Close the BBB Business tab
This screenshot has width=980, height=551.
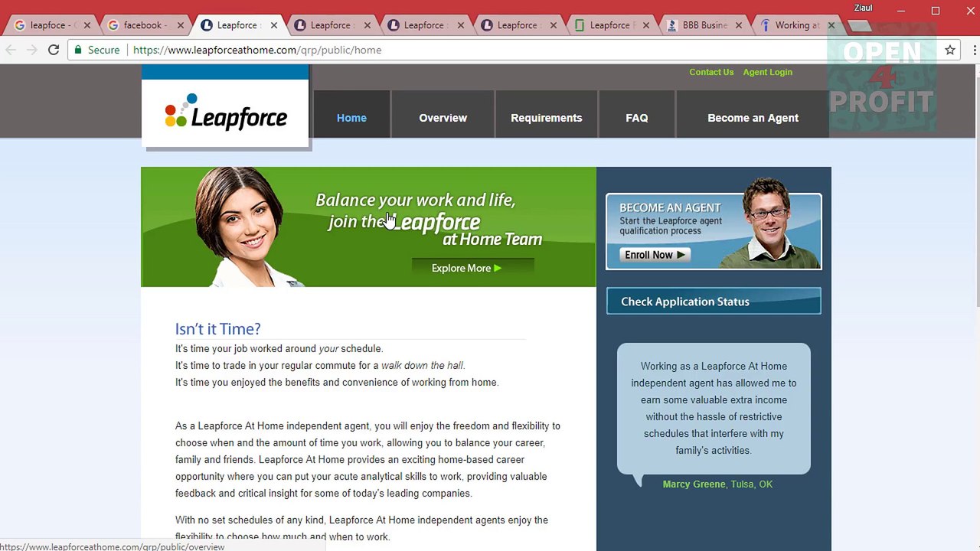tap(739, 25)
